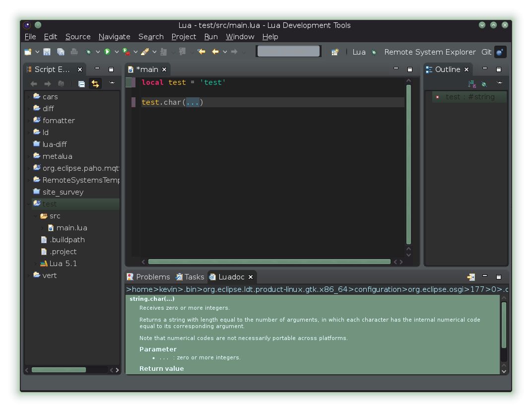The width and height of the screenshot is (532, 412).
Task: Start Debug with the bug icon
Action: click(89, 52)
